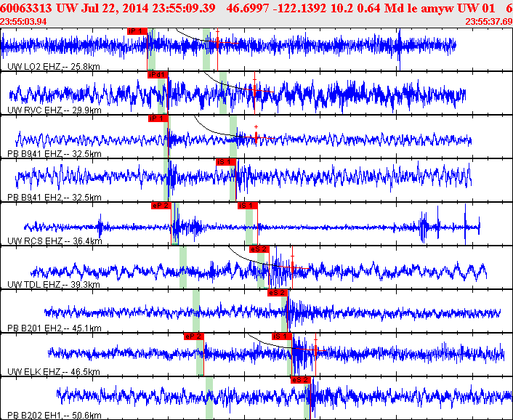Click the iP 1 marker on B941 EHZ trace

[x=158, y=118]
